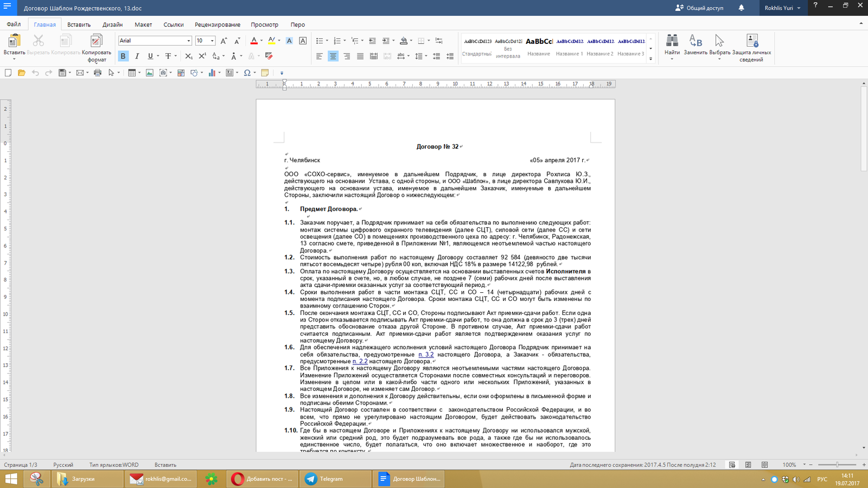868x488 pixels.
Task: Switch to outline view in the status bar
Action: coord(748,465)
